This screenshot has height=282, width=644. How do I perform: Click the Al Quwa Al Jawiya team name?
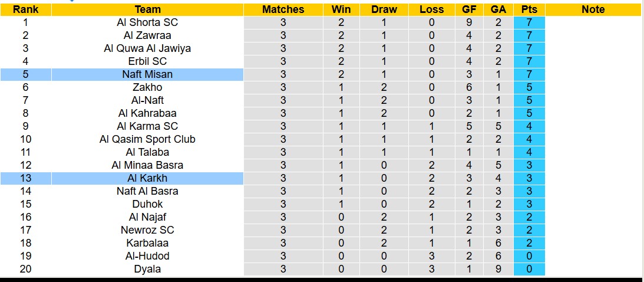click(x=147, y=48)
